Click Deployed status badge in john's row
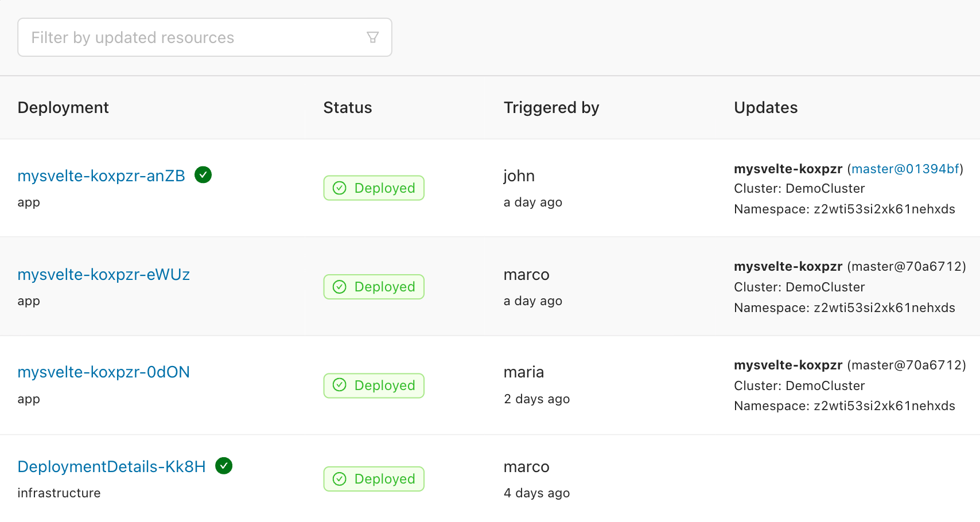Screen dimensions: 980x522 click(x=374, y=188)
